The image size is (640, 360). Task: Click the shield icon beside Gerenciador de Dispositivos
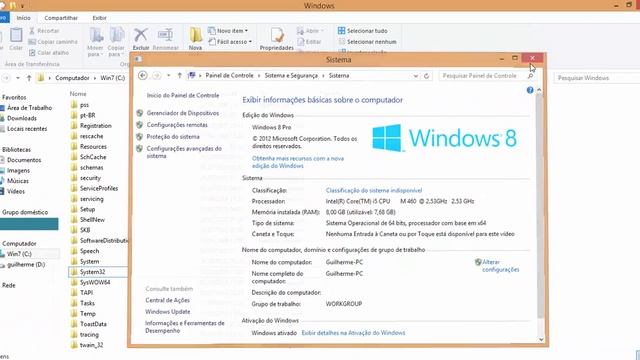(140, 113)
